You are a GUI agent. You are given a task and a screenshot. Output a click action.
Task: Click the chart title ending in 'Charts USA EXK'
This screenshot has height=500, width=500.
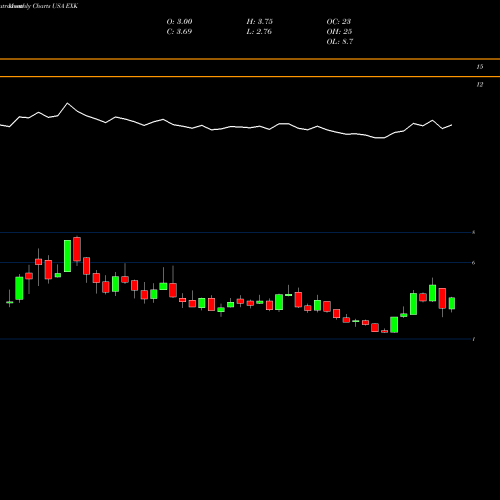[x=39, y=6]
